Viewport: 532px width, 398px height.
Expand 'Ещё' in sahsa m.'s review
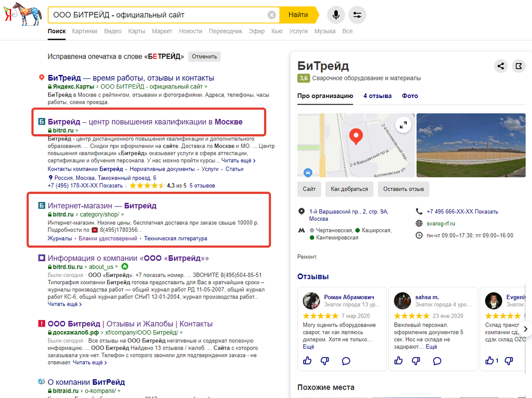point(431,347)
